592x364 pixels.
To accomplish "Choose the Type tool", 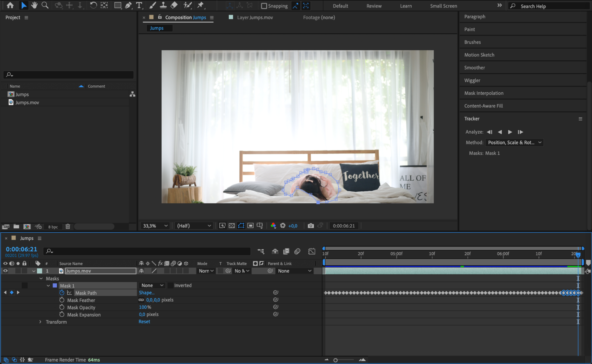I will pyautogui.click(x=139, y=5).
